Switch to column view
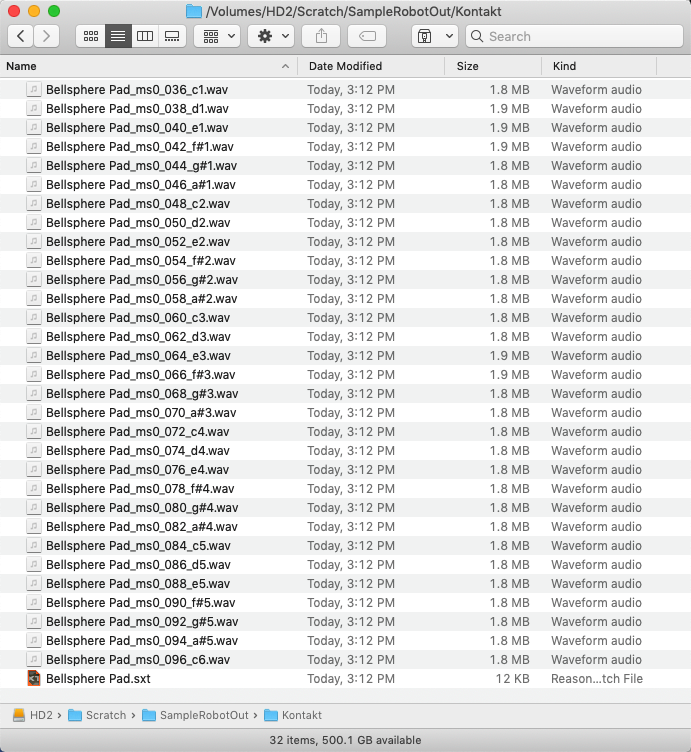This screenshot has height=752, width=691. tap(145, 36)
